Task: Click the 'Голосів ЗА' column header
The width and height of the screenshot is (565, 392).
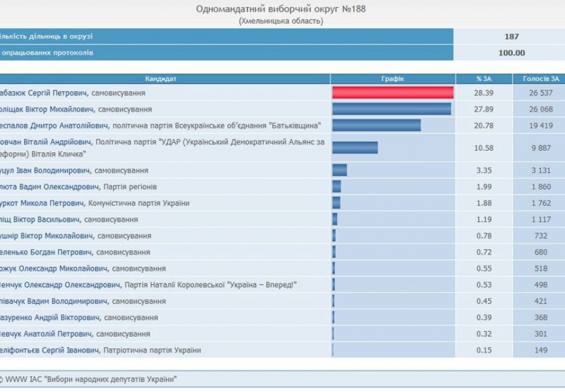Action: click(x=540, y=78)
